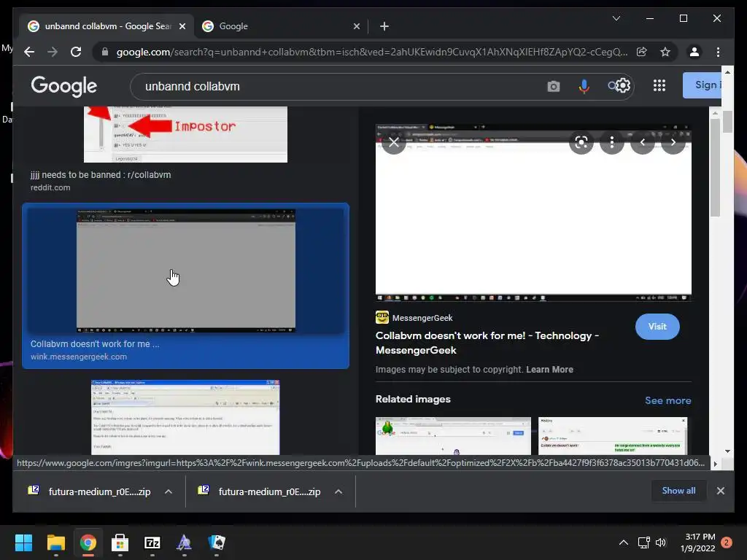The image size is (747, 560).
Task: Close the second Google tab
Action: 357,26
